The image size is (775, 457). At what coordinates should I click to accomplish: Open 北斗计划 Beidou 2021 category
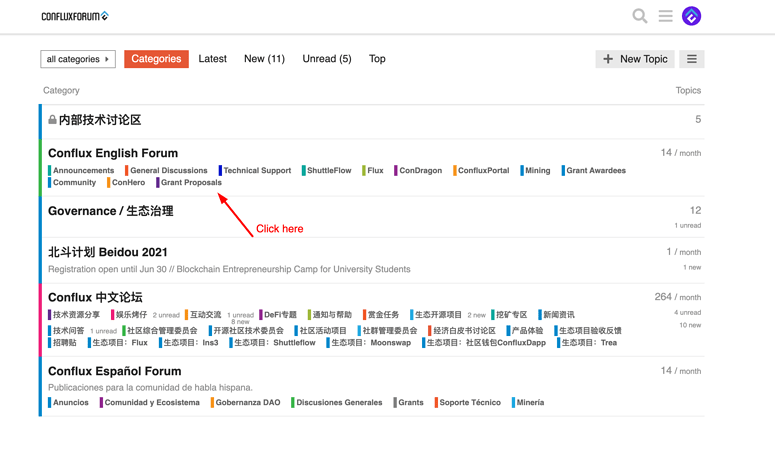107,252
